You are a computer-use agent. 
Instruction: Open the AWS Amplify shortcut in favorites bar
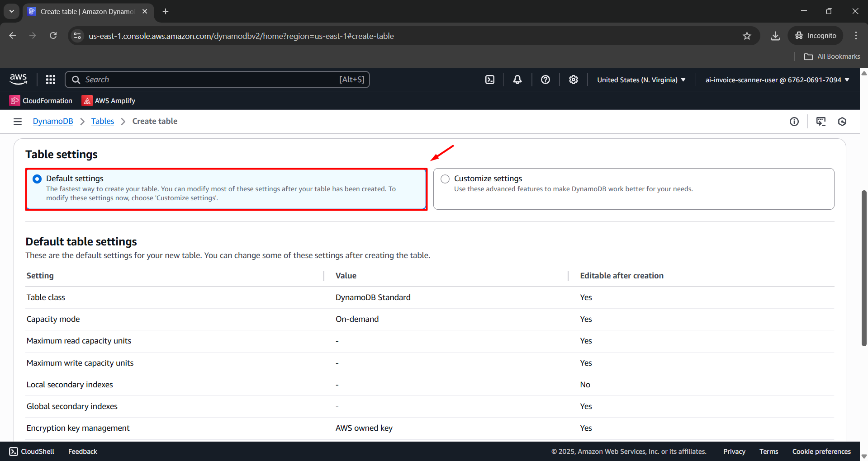(x=109, y=100)
